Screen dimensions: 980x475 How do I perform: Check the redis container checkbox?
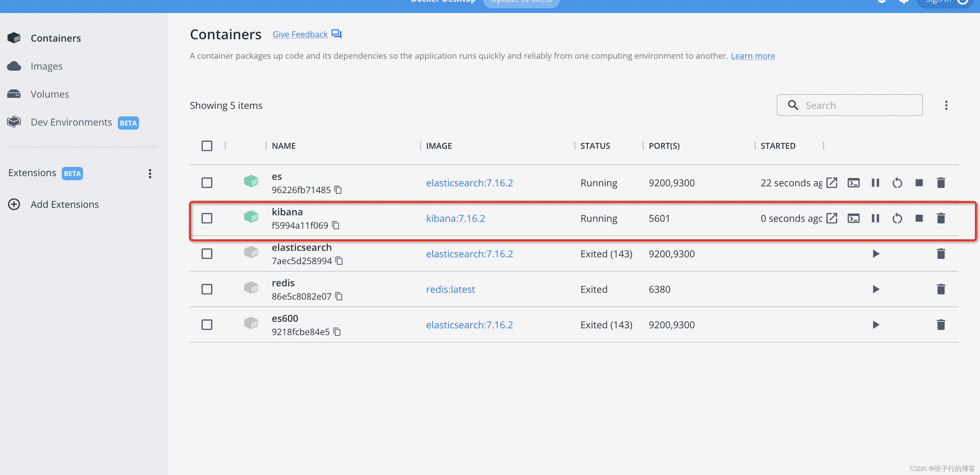(207, 289)
